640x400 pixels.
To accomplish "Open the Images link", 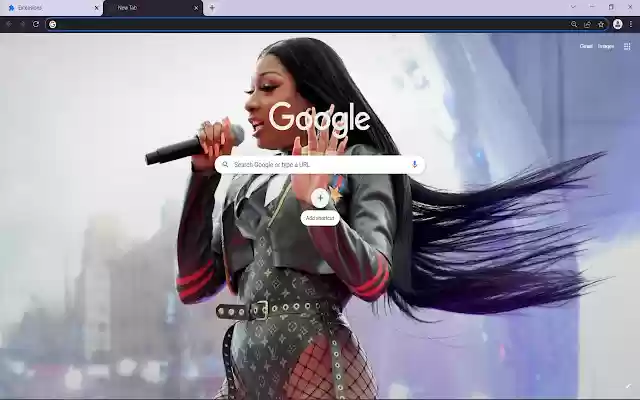I will (x=606, y=46).
